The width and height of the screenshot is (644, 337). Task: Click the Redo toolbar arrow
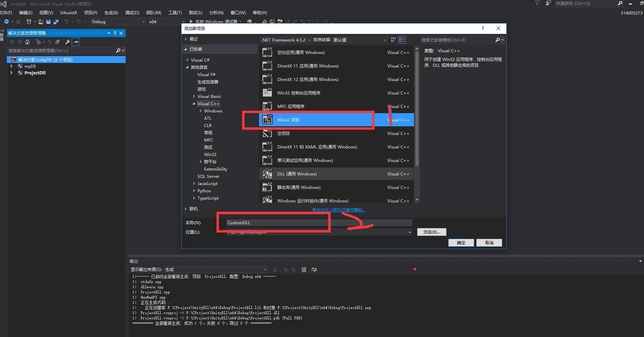point(79,21)
